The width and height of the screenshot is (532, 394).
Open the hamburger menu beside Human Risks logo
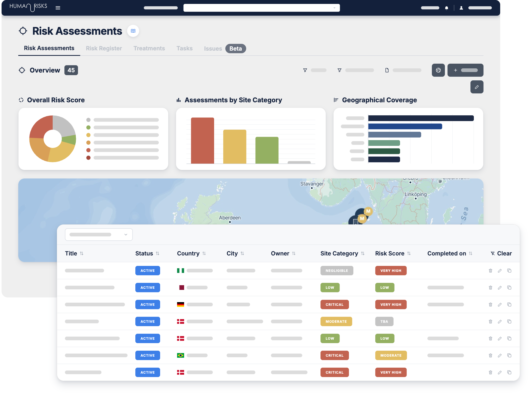point(58,8)
